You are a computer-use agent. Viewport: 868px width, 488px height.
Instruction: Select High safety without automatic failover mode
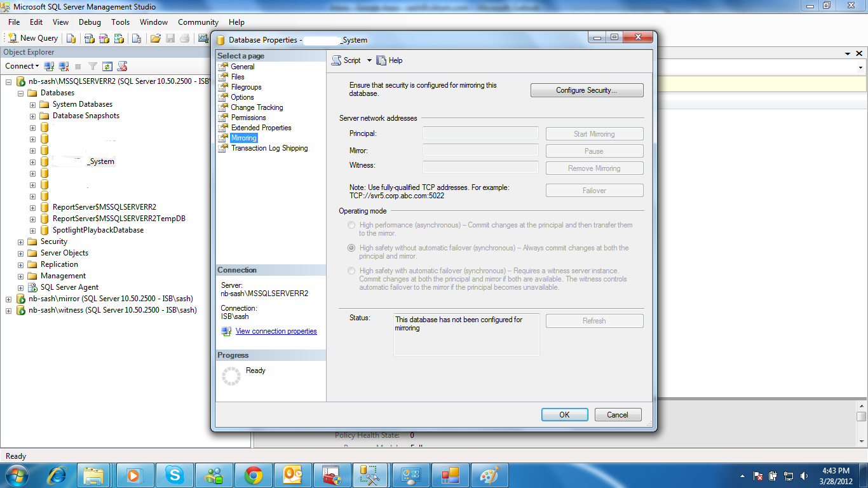351,247
